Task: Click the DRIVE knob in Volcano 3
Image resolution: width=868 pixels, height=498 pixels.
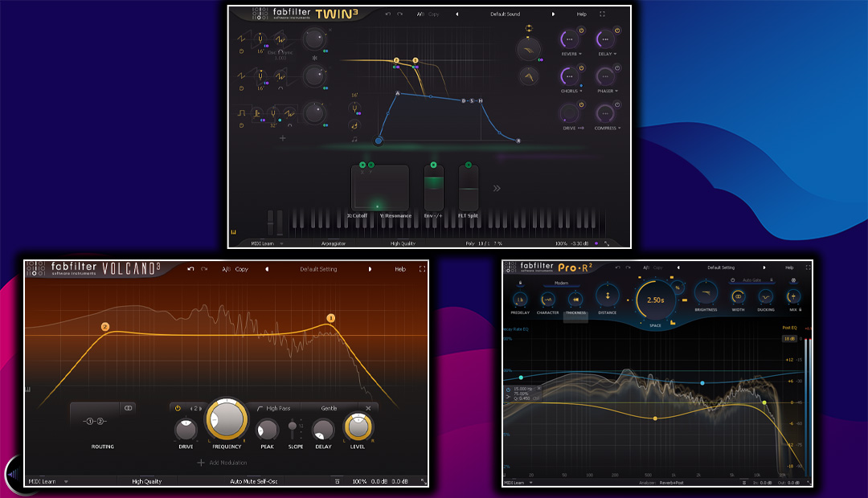Action: click(x=186, y=430)
